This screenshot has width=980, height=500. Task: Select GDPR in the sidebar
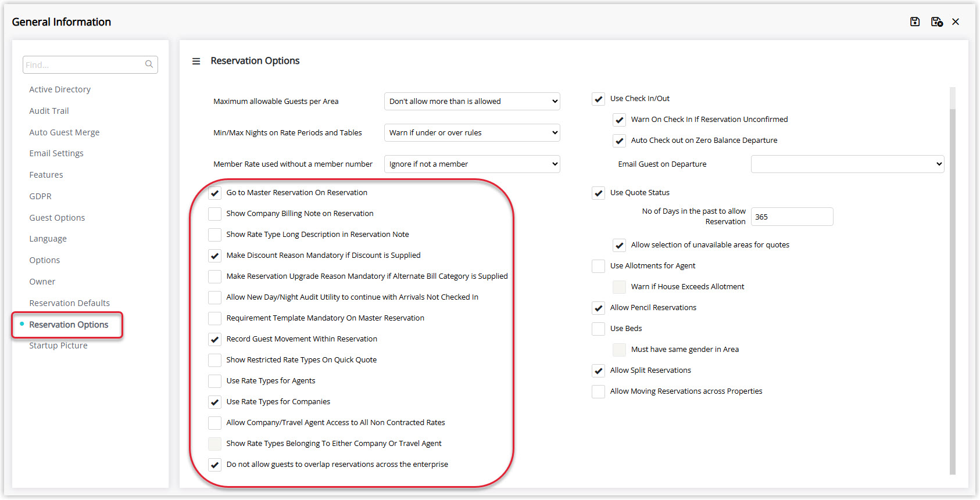pyautogui.click(x=40, y=196)
